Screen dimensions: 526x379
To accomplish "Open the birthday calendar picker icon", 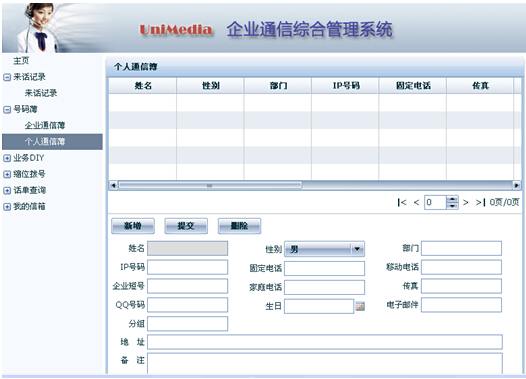I will click(360, 306).
